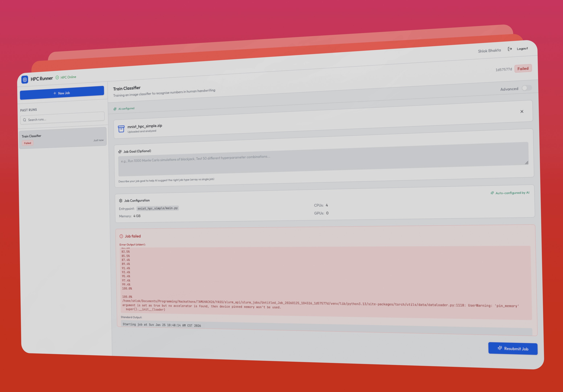
Task: Click the Failed status badge near job ID
Action: (523, 69)
